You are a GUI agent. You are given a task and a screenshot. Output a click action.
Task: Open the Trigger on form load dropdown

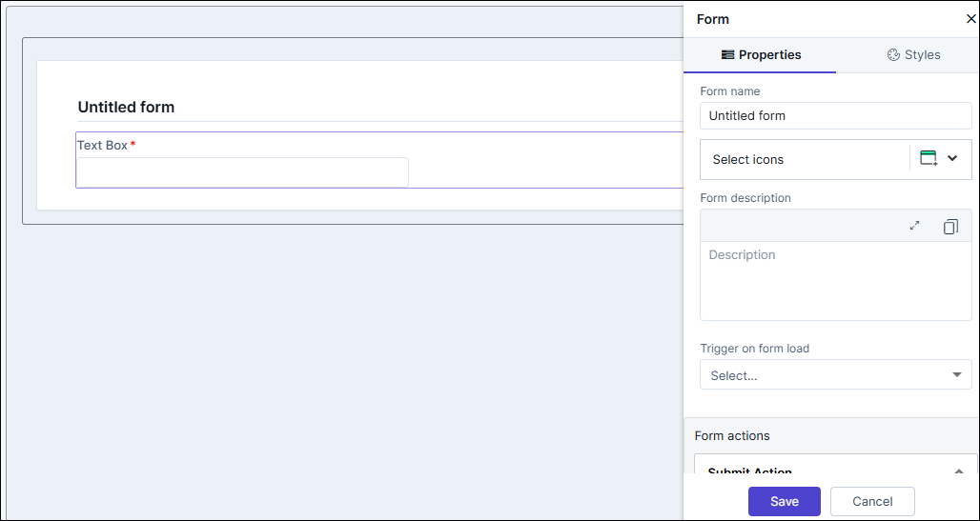coord(836,375)
